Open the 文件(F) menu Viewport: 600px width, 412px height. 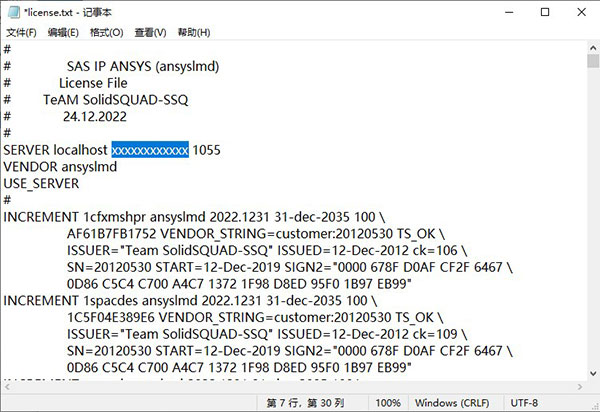tap(21, 33)
